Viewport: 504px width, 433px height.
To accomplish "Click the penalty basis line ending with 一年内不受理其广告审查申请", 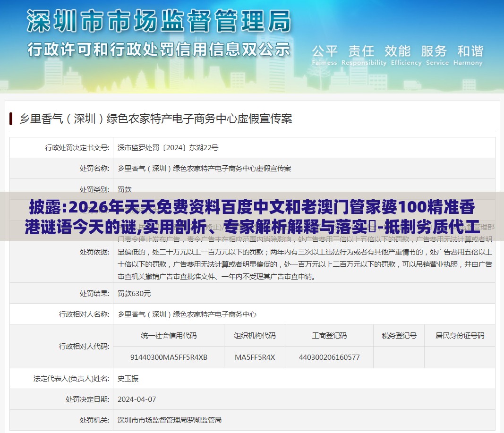I will (x=217, y=277).
